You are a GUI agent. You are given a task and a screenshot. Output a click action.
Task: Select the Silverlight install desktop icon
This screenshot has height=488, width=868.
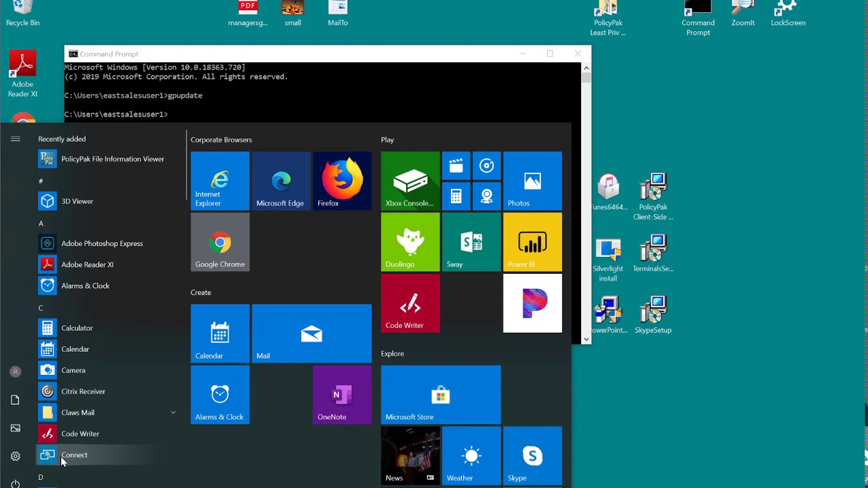[x=608, y=260]
